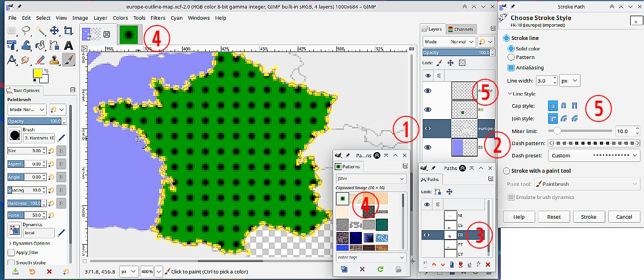Click red delete path icon in Paths panel
This screenshot has height=280, width=644.
click(x=487, y=264)
